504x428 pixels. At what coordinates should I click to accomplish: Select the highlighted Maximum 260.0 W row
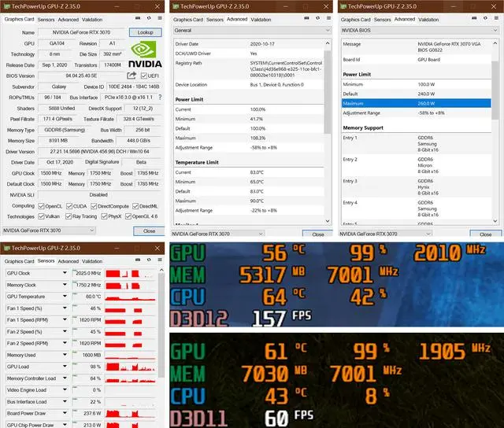pos(417,103)
